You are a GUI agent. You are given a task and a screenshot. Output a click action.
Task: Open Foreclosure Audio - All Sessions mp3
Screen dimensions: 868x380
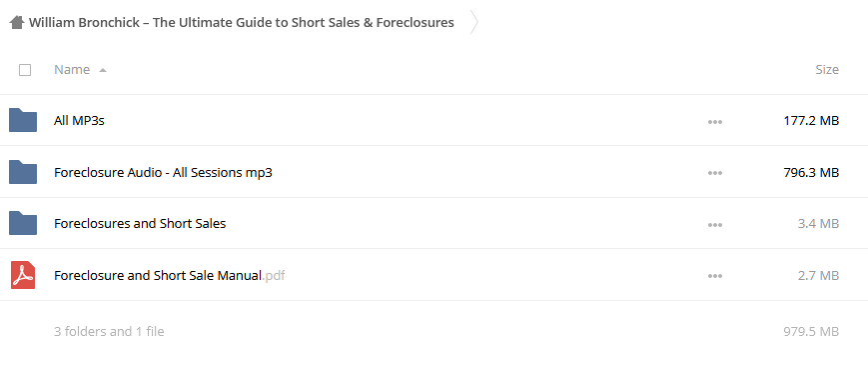[x=163, y=172]
